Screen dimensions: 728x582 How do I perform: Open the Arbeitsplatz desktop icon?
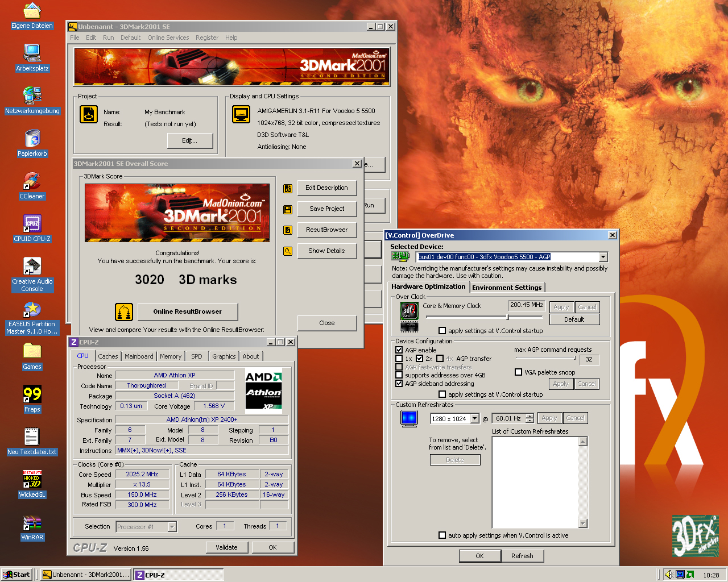click(32, 53)
